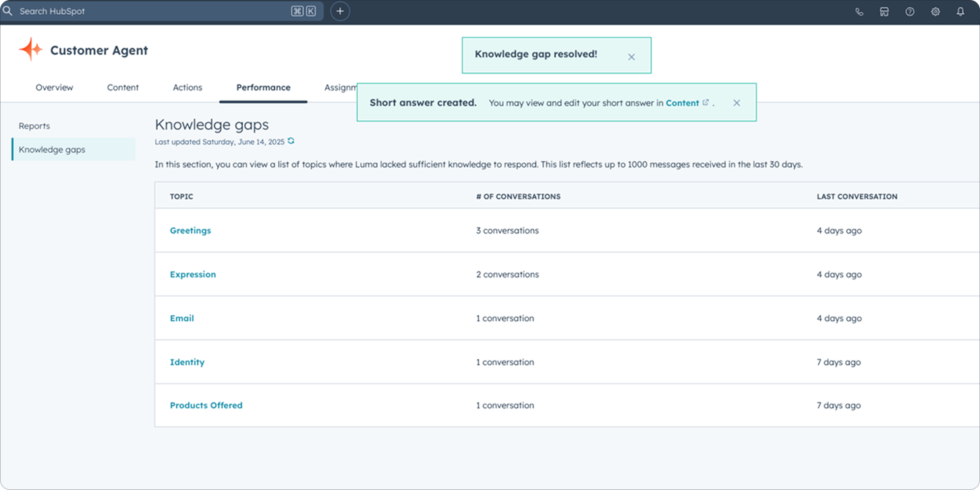
Task: Click the Customer Agent sparkle logo
Action: coord(30,49)
